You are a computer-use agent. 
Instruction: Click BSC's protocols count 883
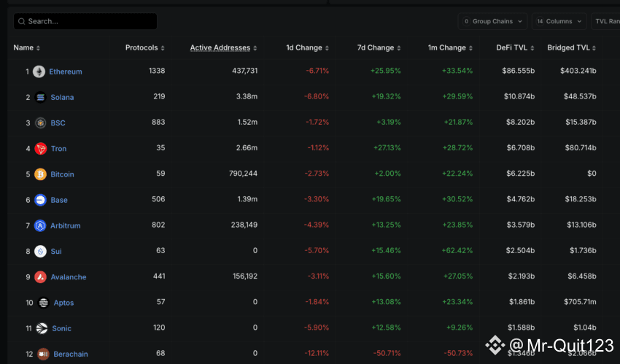[x=158, y=122]
